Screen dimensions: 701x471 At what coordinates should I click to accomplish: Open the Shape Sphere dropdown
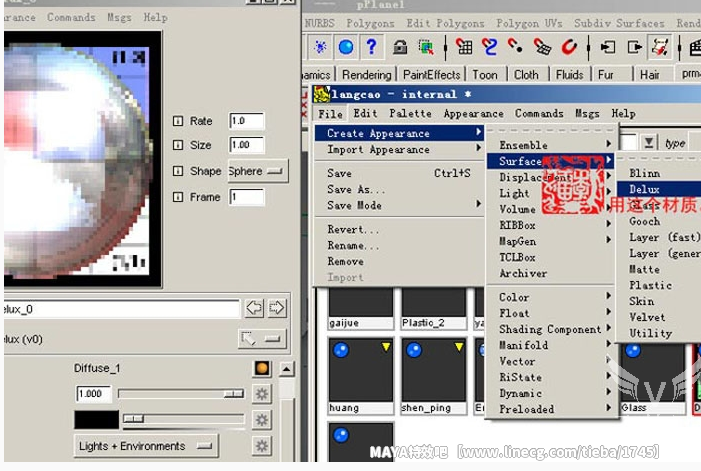pyautogui.click(x=258, y=171)
